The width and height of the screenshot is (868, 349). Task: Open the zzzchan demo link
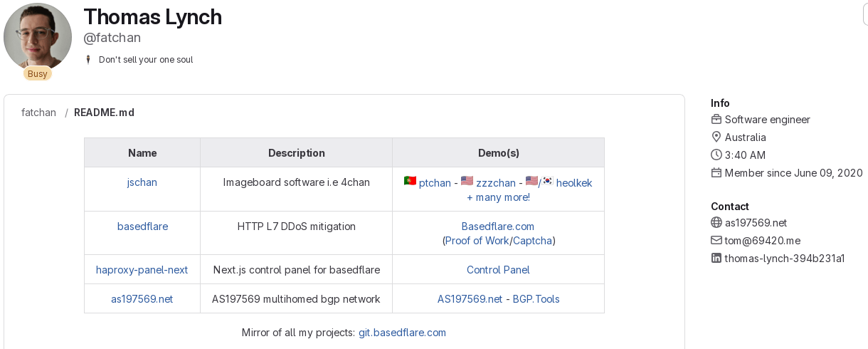(496, 183)
